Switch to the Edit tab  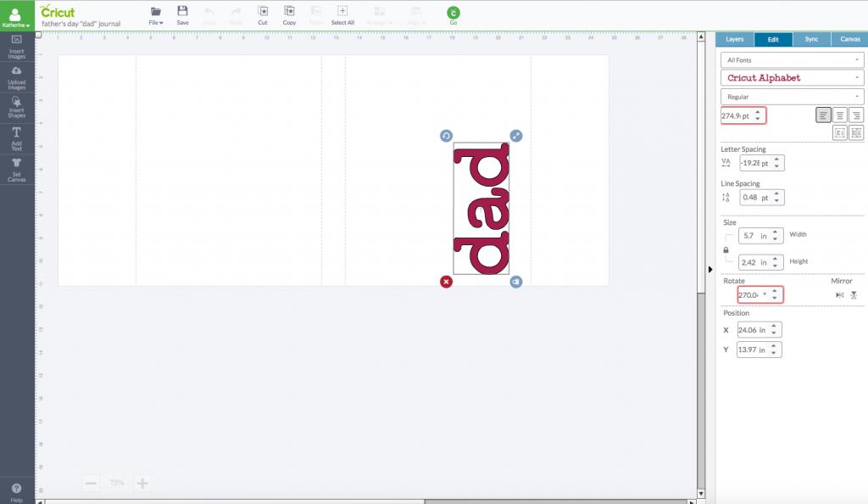773,39
